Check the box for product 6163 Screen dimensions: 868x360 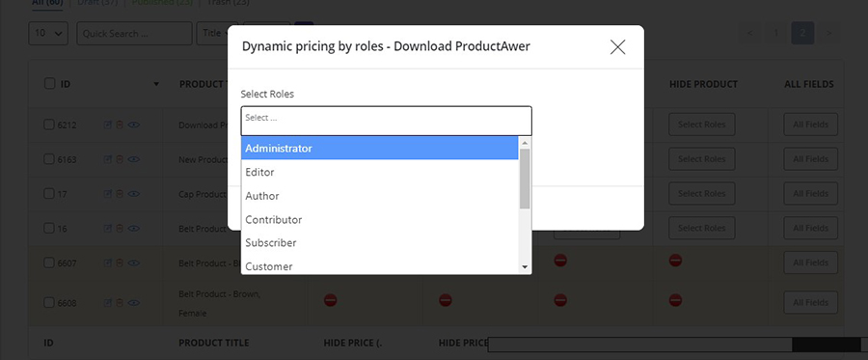coord(49,159)
